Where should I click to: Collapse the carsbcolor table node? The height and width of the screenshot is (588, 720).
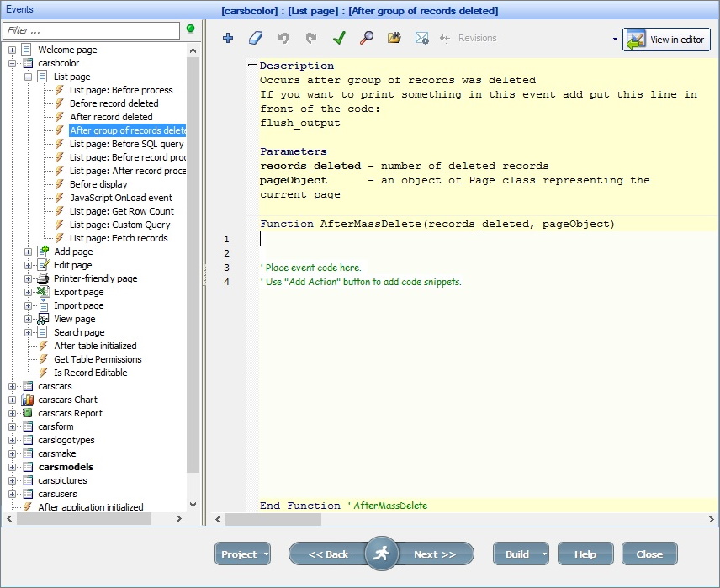coord(13,63)
